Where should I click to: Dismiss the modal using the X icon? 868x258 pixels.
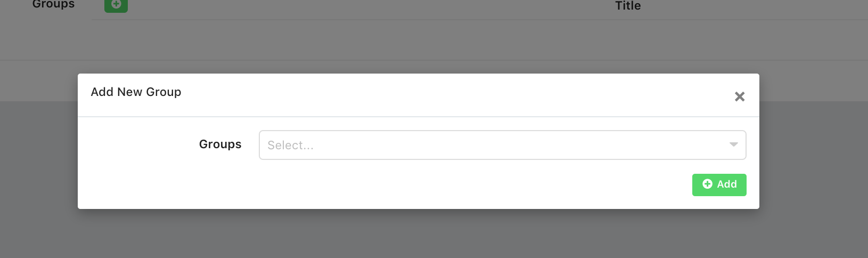[739, 96]
